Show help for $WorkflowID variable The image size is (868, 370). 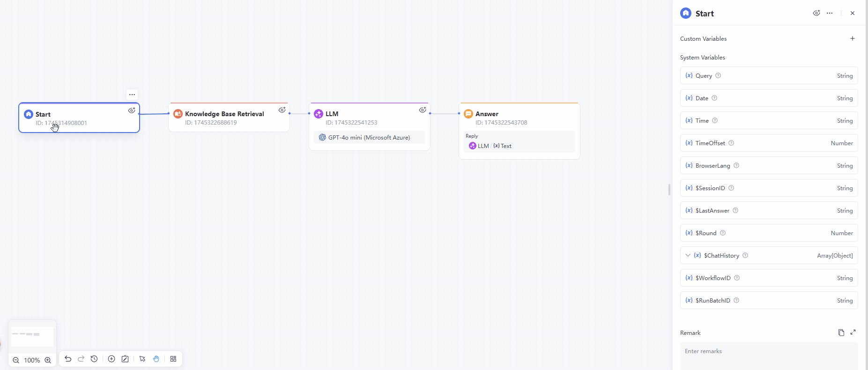(x=737, y=278)
